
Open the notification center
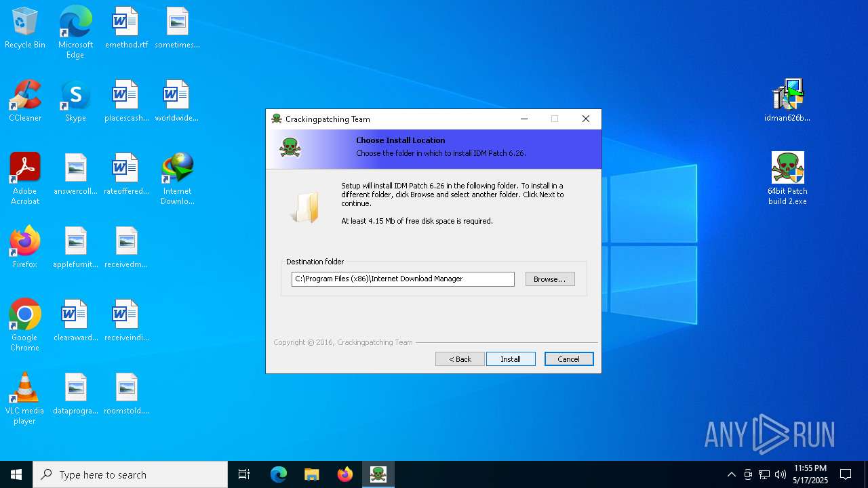(846, 474)
